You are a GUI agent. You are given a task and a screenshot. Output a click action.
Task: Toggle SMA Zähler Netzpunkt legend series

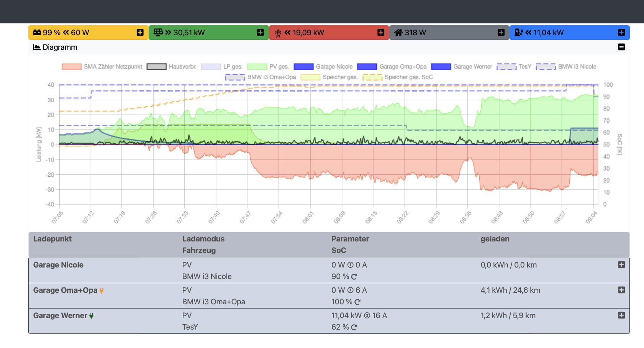point(102,67)
